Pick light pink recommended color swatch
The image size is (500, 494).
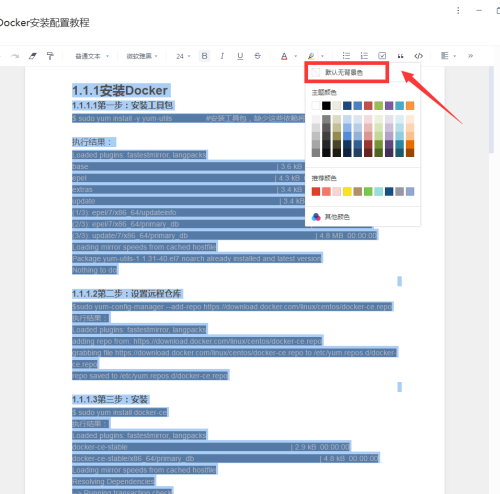coord(337,191)
